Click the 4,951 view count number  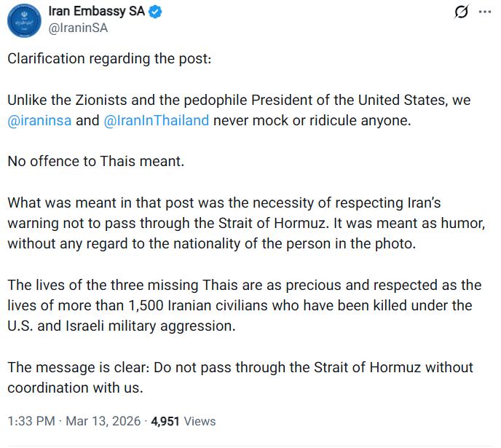(x=165, y=421)
